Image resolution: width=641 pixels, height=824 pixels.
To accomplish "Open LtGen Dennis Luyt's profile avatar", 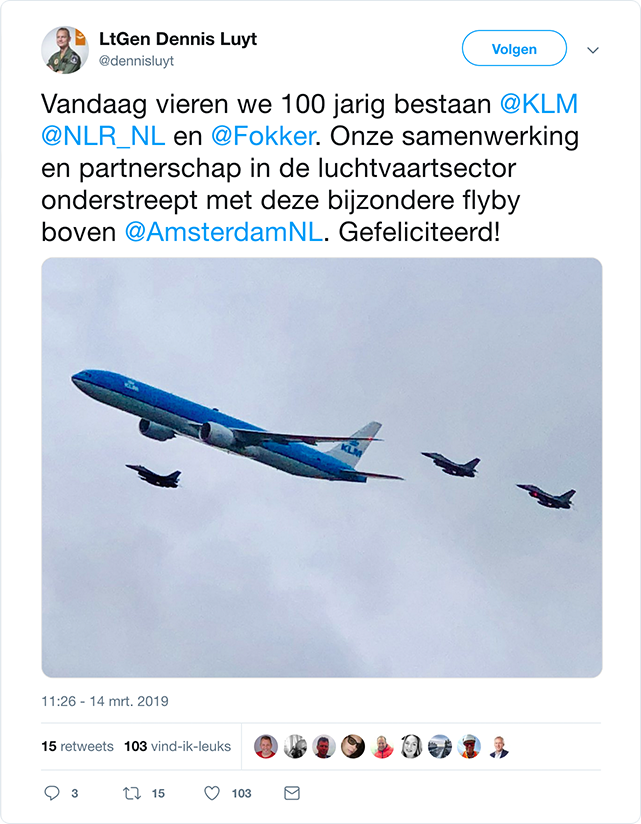I will click(66, 49).
